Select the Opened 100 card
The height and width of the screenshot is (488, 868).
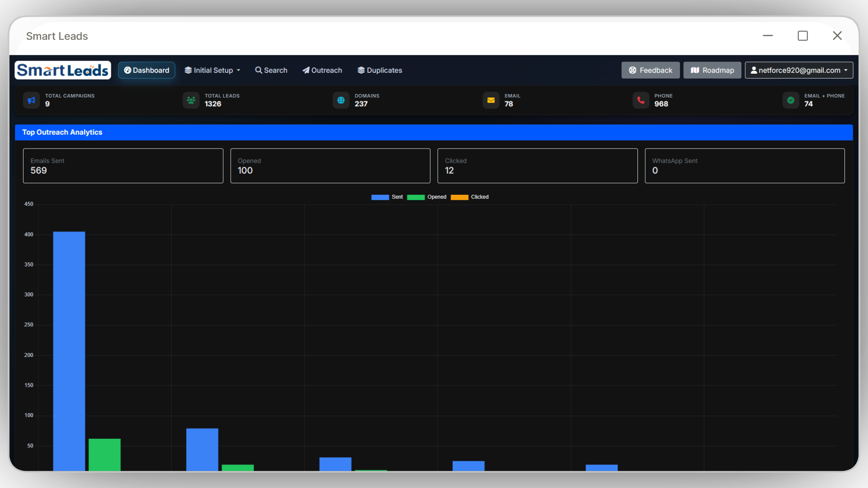point(330,166)
